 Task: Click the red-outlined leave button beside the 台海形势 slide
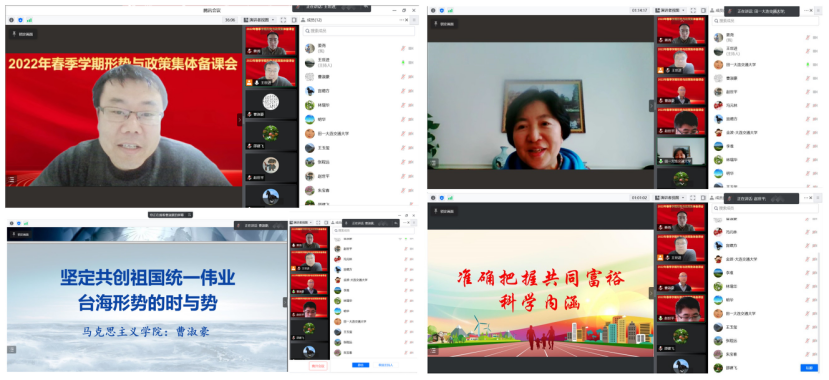(x=318, y=365)
